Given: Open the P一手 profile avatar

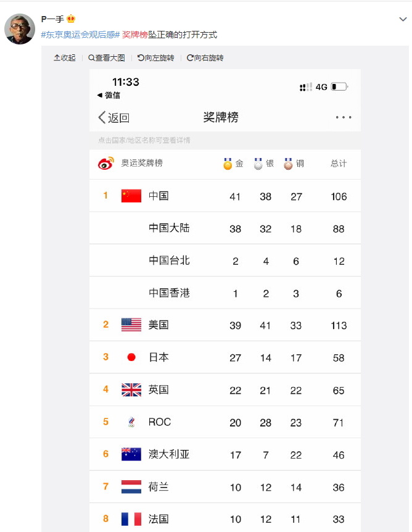Looking at the screenshot, I should coord(20,29).
